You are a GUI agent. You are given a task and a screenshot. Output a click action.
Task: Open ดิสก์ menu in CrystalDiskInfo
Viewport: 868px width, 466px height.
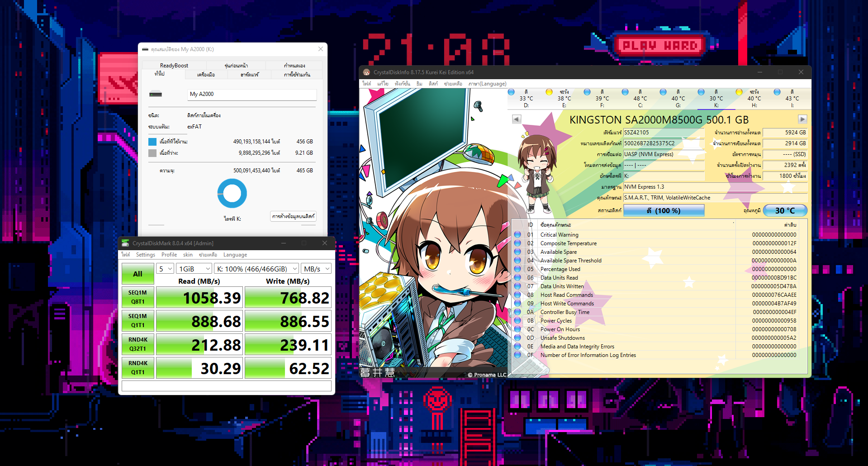point(433,84)
